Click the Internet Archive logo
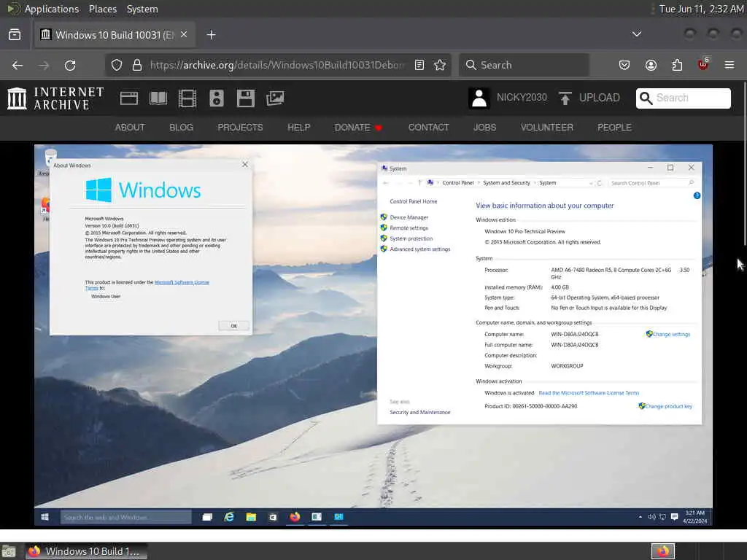 (x=55, y=98)
